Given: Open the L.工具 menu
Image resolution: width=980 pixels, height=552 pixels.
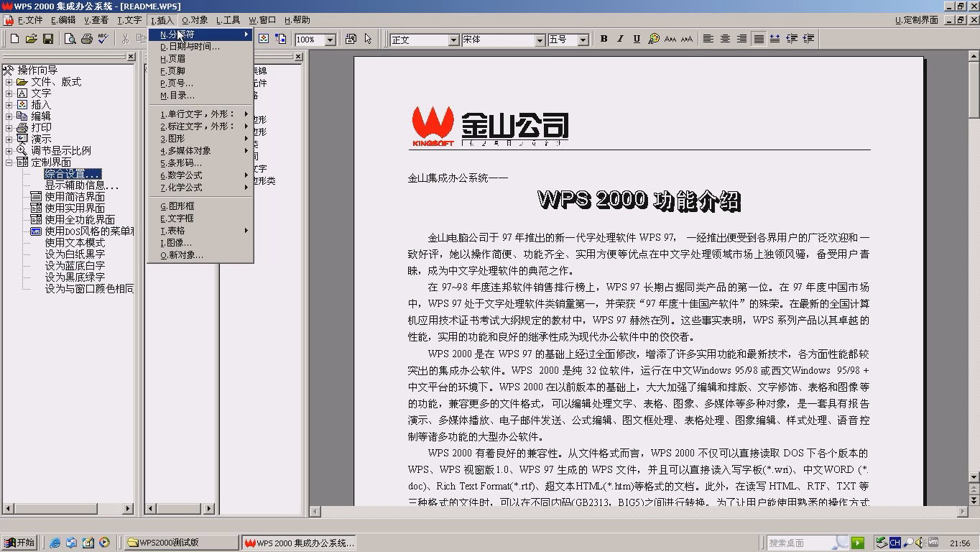Looking at the screenshot, I should tap(228, 20).
